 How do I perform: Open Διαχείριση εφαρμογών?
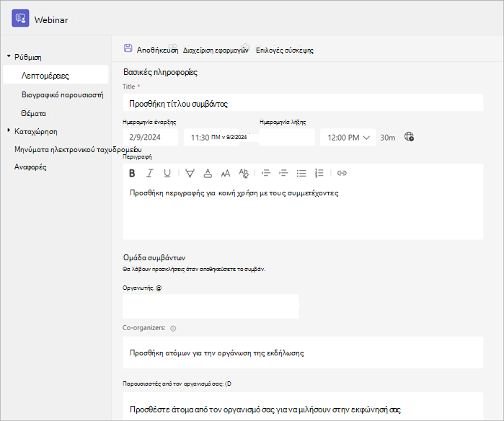click(216, 50)
